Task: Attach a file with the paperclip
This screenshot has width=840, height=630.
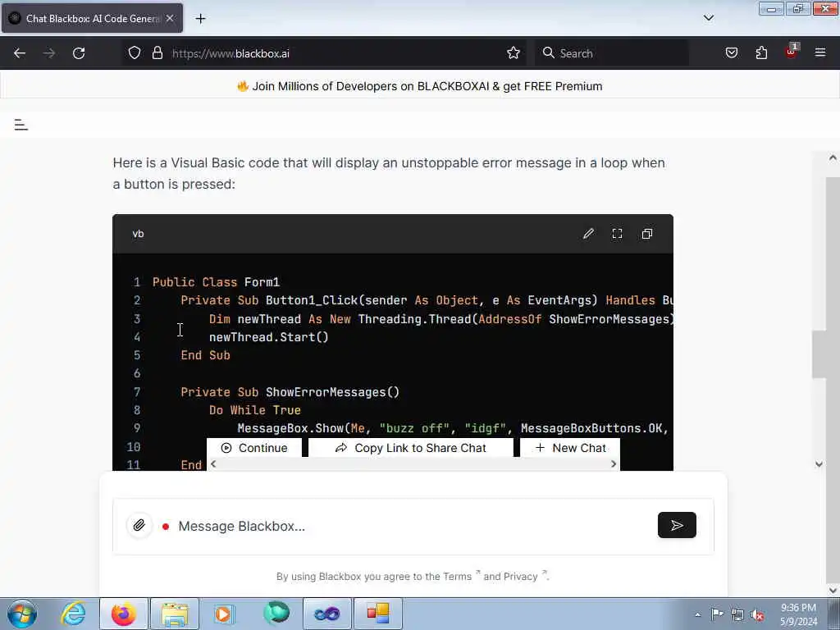Action: tap(139, 526)
